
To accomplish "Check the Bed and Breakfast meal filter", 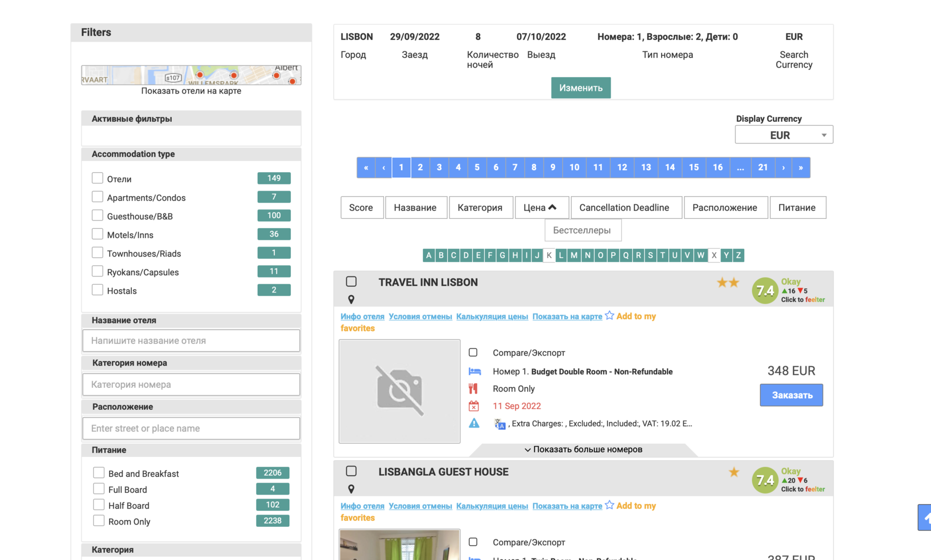I will click(99, 472).
